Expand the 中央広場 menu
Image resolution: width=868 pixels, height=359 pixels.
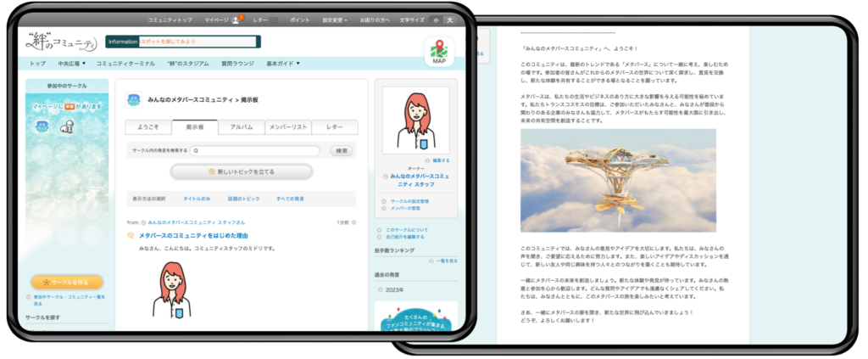[71, 64]
